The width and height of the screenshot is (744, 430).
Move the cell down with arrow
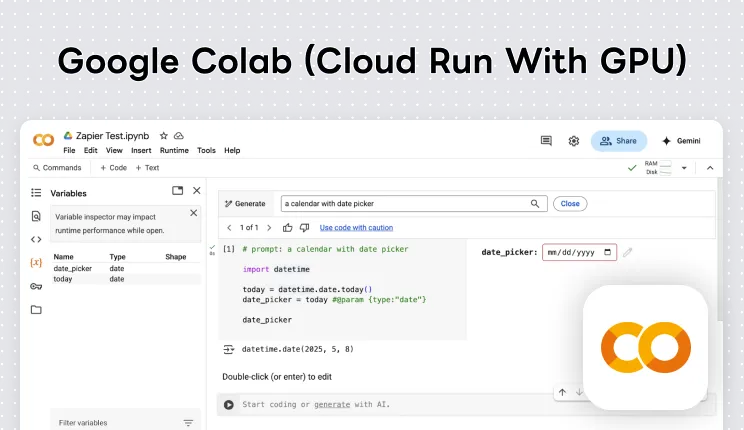click(x=579, y=392)
